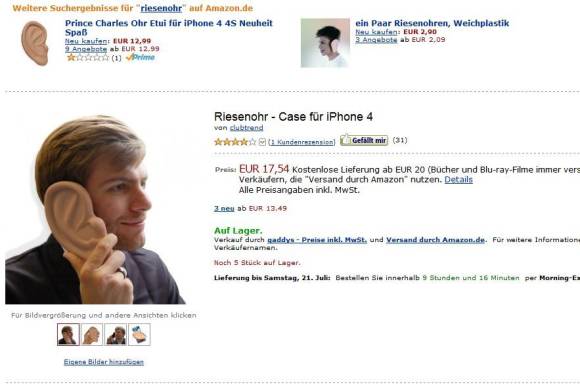Select fourth thumbnail with hand holding case
Viewport: 580px width, 391px height.
point(139,334)
